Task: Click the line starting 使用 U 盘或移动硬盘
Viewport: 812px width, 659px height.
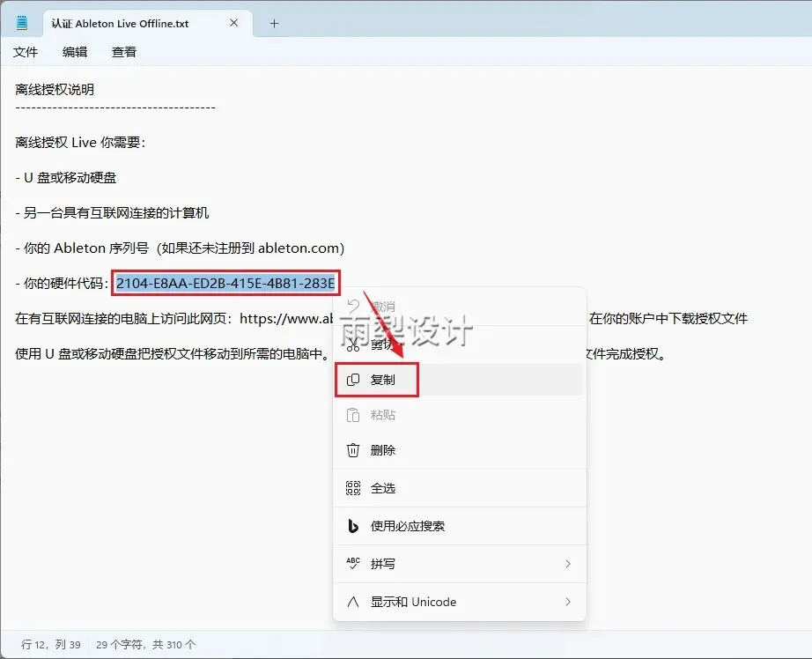Action: pos(172,354)
